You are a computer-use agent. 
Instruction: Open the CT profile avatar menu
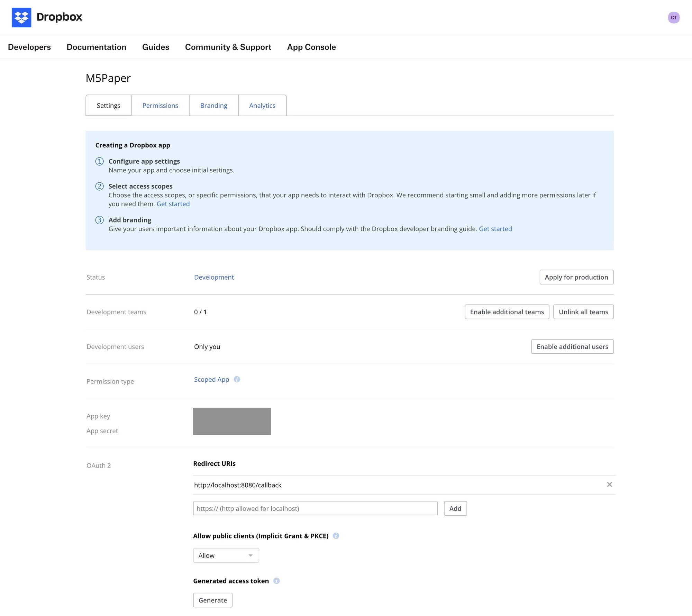[x=674, y=17]
